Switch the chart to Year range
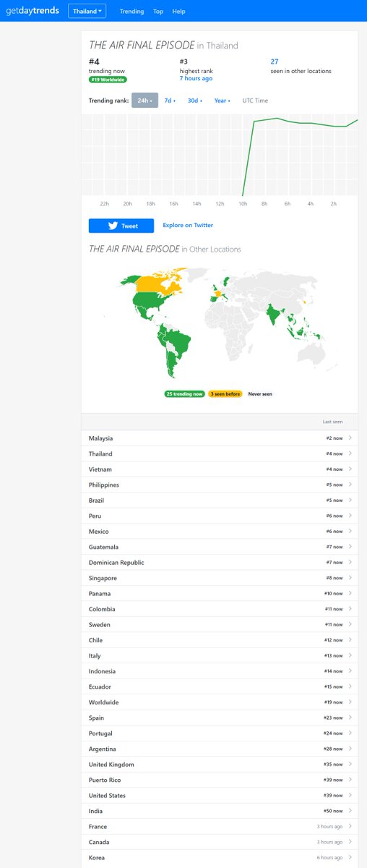 (x=222, y=101)
